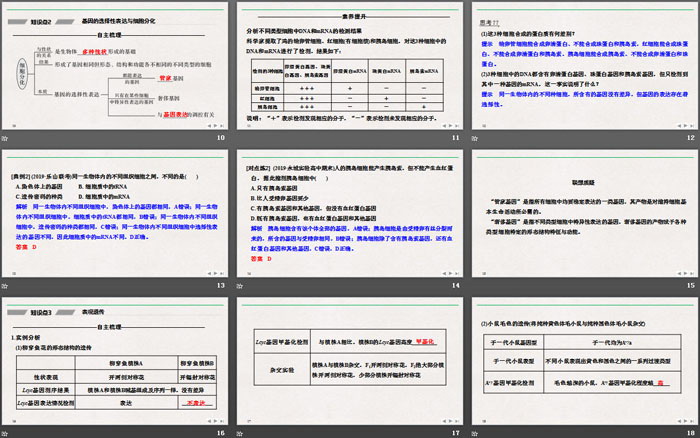The width and height of the screenshot is (700, 438).
Task: Click the slide number label 10
Action: [x=221, y=138]
